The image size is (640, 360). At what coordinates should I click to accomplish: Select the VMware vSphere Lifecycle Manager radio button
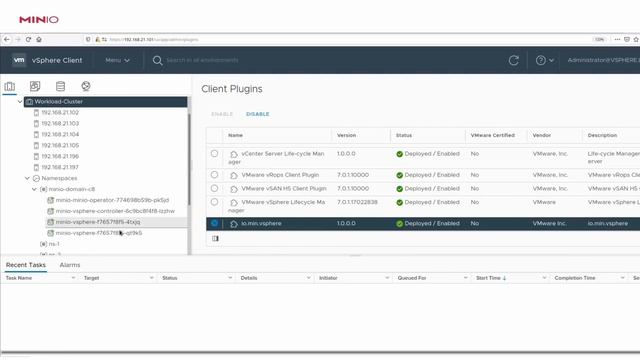pos(214,202)
